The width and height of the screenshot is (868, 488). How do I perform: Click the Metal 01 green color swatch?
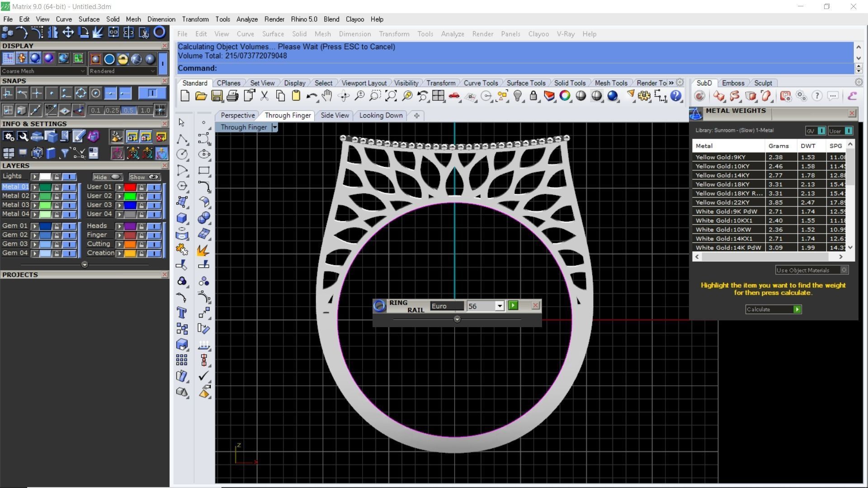(x=45, y=186)
